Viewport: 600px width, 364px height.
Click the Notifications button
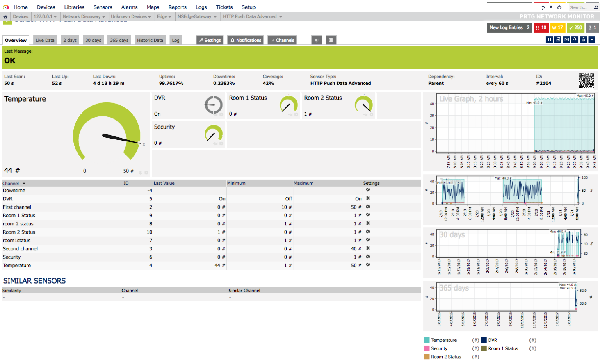(x=246, y=40)
